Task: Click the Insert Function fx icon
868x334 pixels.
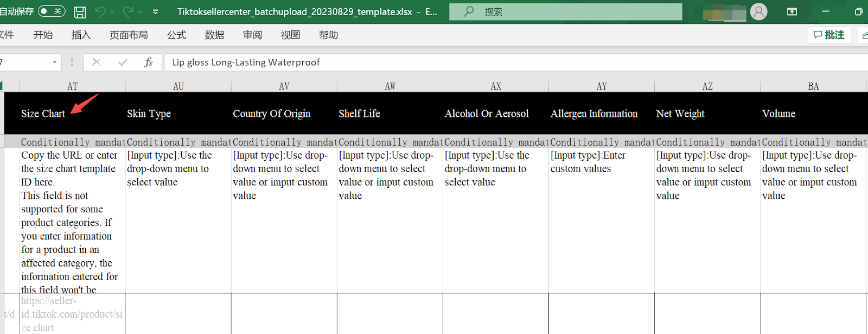Action: pyautogui.click(x=148, y=62)
